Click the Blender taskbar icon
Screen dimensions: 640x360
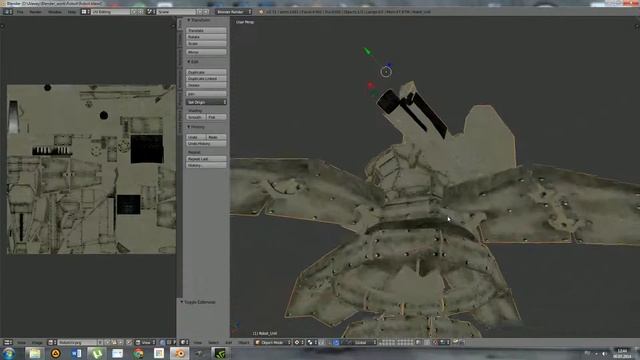[x=179, y=353]
